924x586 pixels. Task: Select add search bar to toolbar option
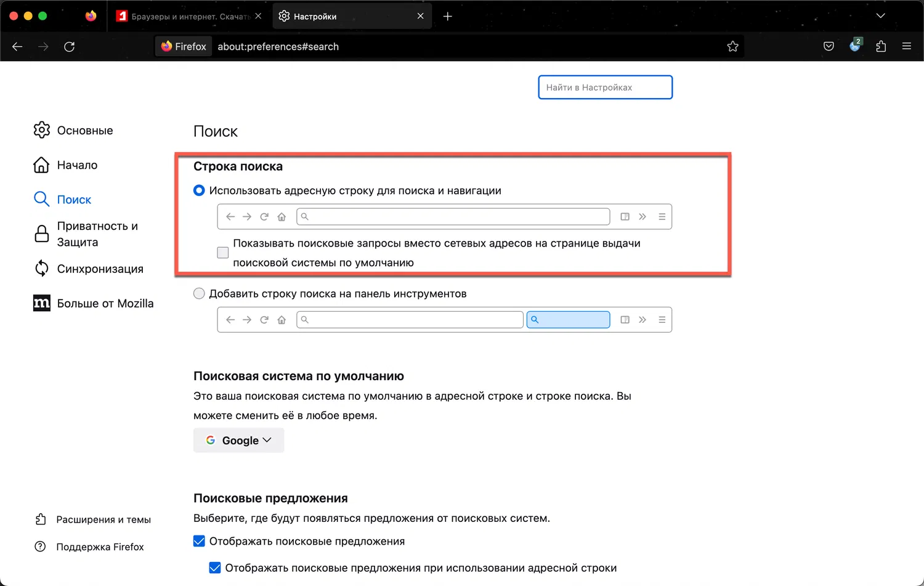click(199, 294)
